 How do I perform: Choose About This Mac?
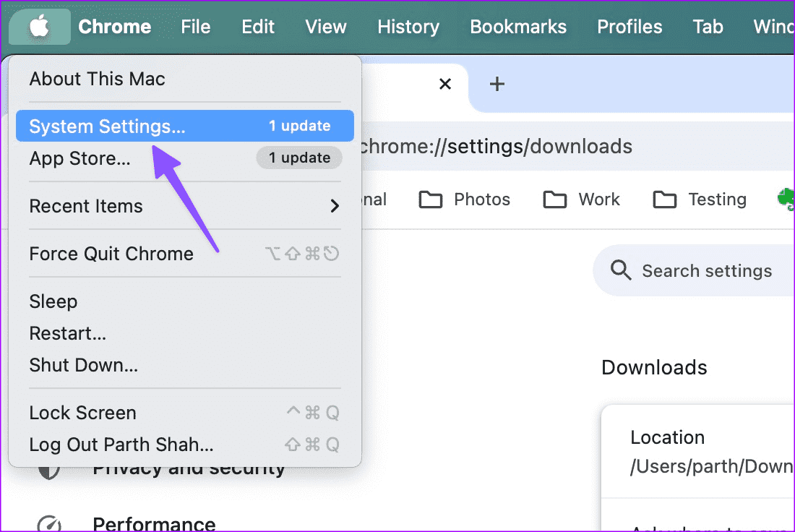coord(97,79)
